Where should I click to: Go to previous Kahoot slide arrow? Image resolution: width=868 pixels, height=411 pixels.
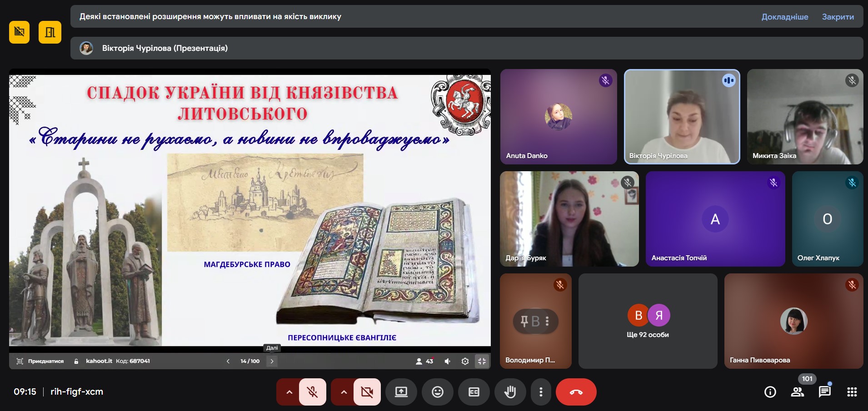click(228, 361)
